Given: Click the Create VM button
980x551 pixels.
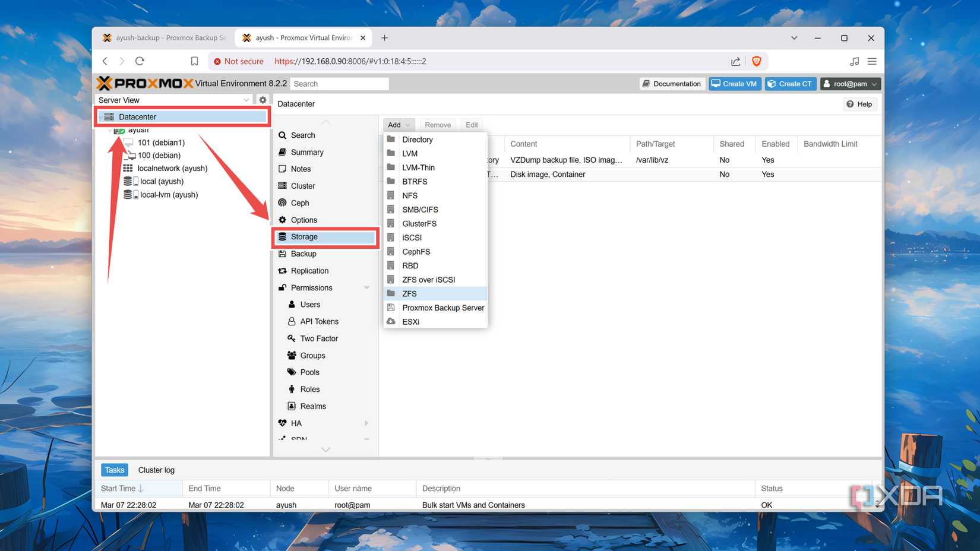Looking at the screenshot, I should 734,83.
